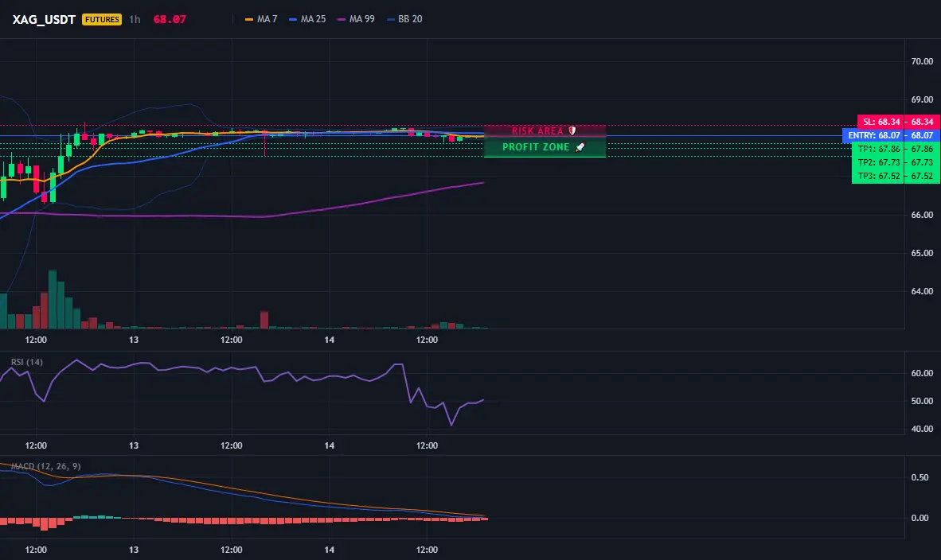Click the XAG_USDT symbol name

pyautogui.click(x=44, y=19)
